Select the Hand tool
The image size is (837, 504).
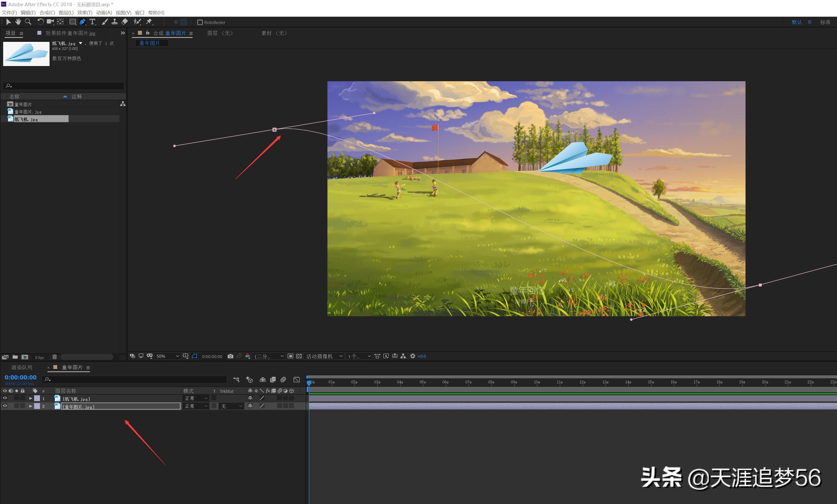[18, 22]
